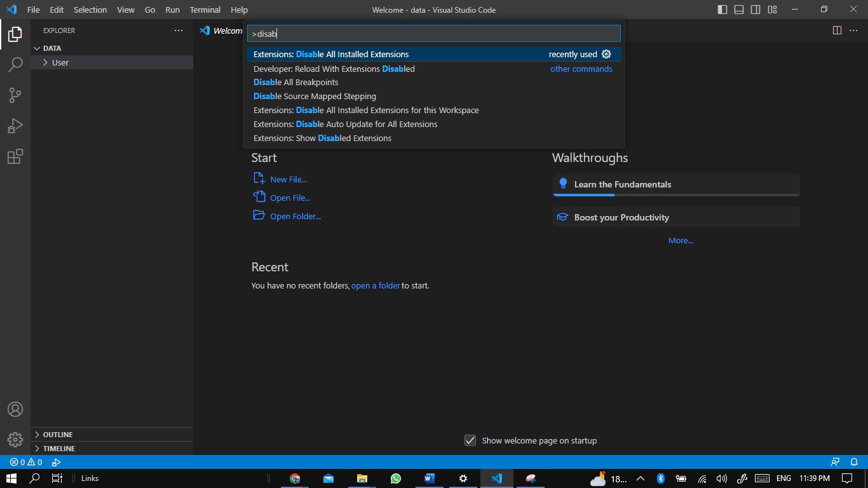
Task: Select Disable All Breakpoints command
Action: [x=434, y=83]
